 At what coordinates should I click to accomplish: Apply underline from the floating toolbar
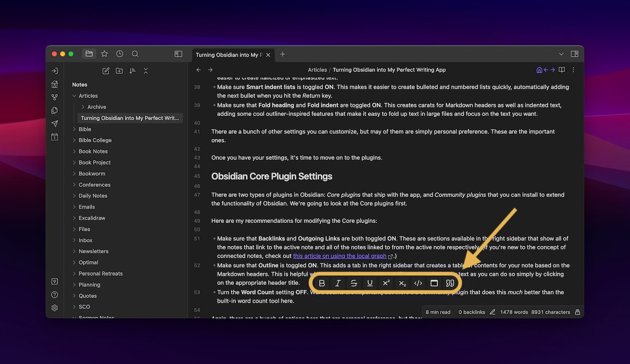370,283
